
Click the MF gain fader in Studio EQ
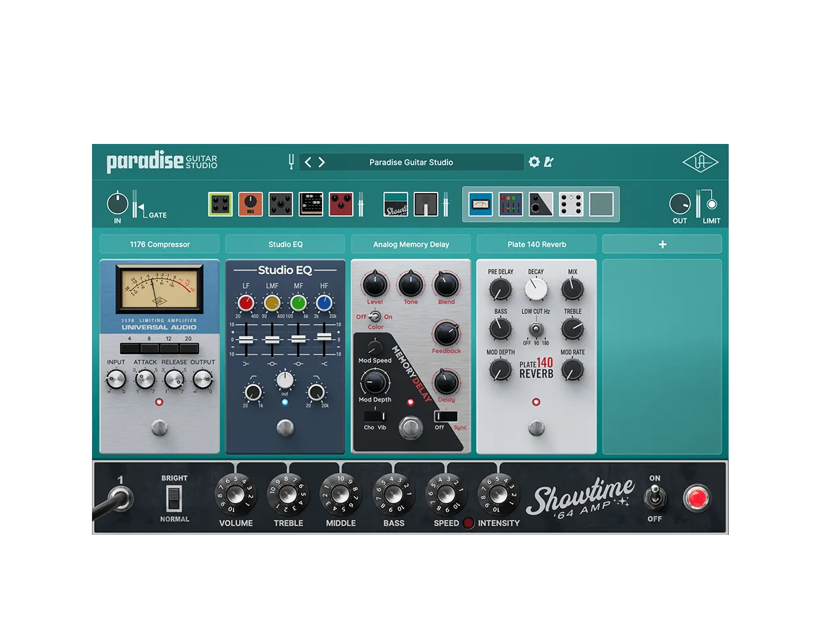point(298,338)
